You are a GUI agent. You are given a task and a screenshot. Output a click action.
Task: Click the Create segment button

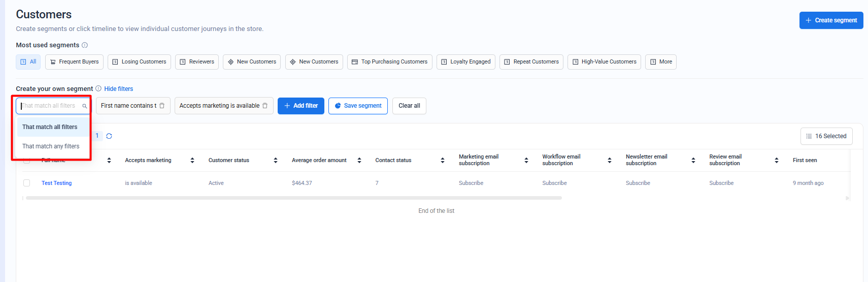point(831,20)
